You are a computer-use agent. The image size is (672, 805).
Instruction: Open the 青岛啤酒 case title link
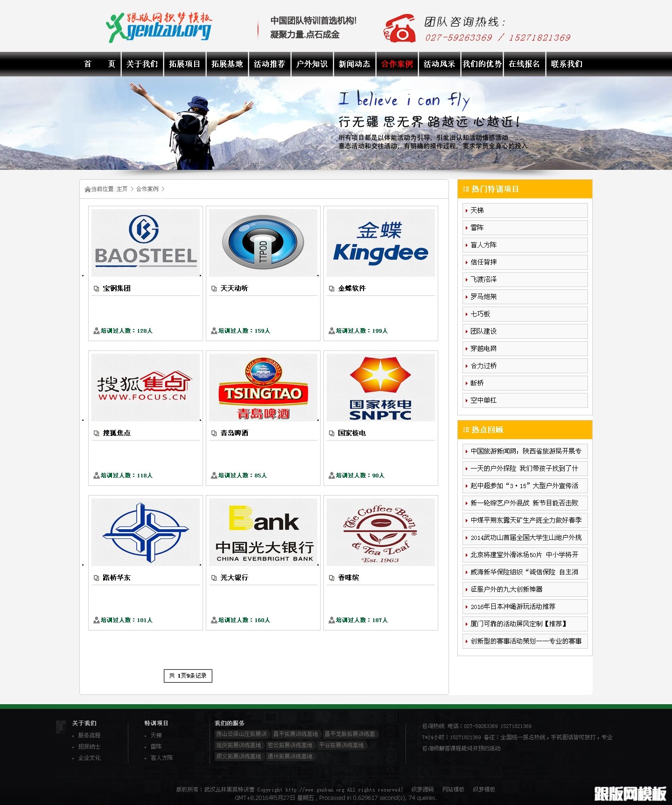(234, 433)
